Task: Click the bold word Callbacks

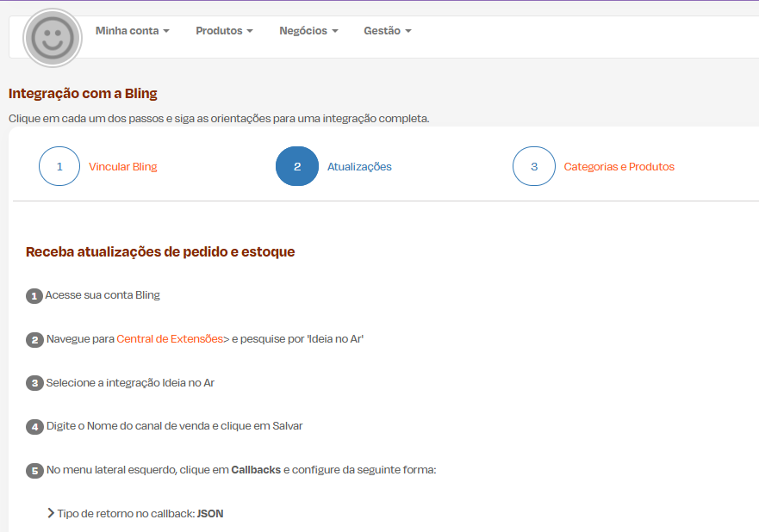Action: click(x=256, y=470)
